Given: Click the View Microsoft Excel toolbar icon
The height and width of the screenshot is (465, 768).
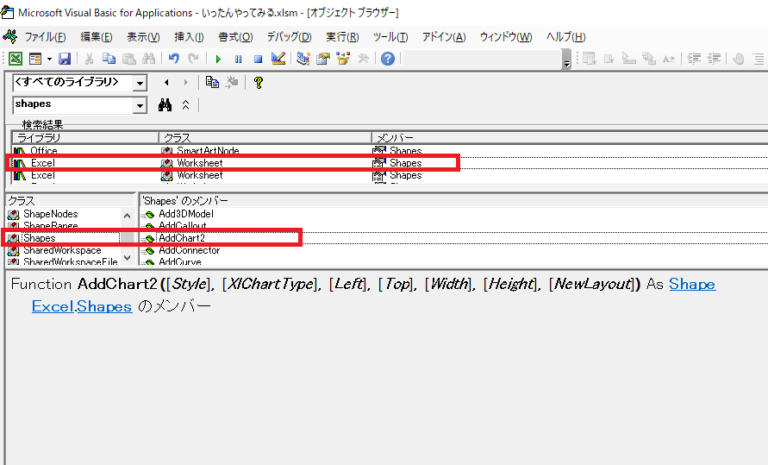Looking at the screenshot, I should tap(15, 60).
